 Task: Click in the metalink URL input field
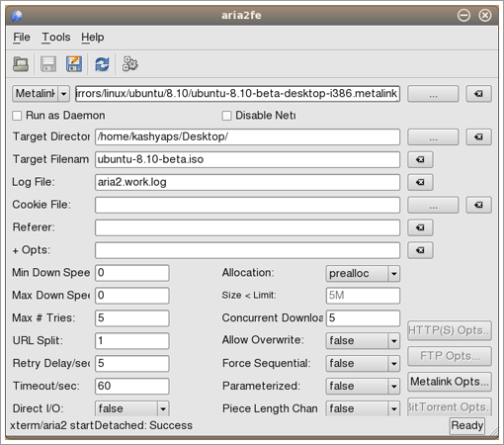(x=237, y=94)
